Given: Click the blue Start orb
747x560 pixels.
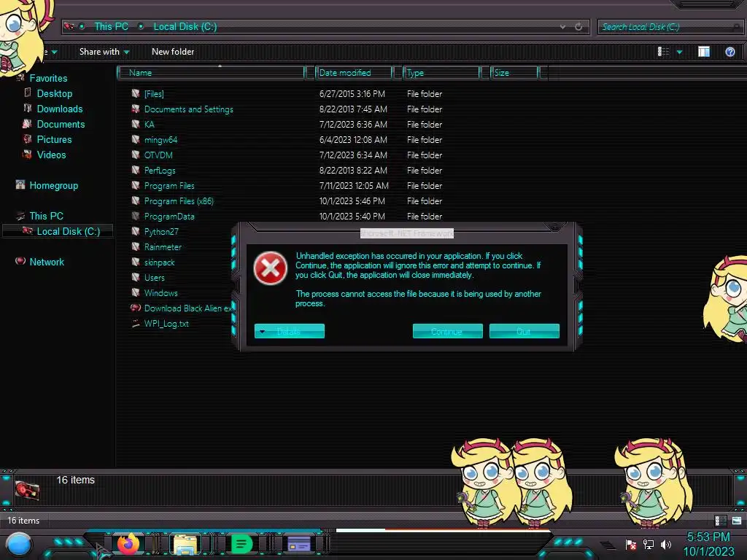Looking at the screenshot, I should pos(20,545).
